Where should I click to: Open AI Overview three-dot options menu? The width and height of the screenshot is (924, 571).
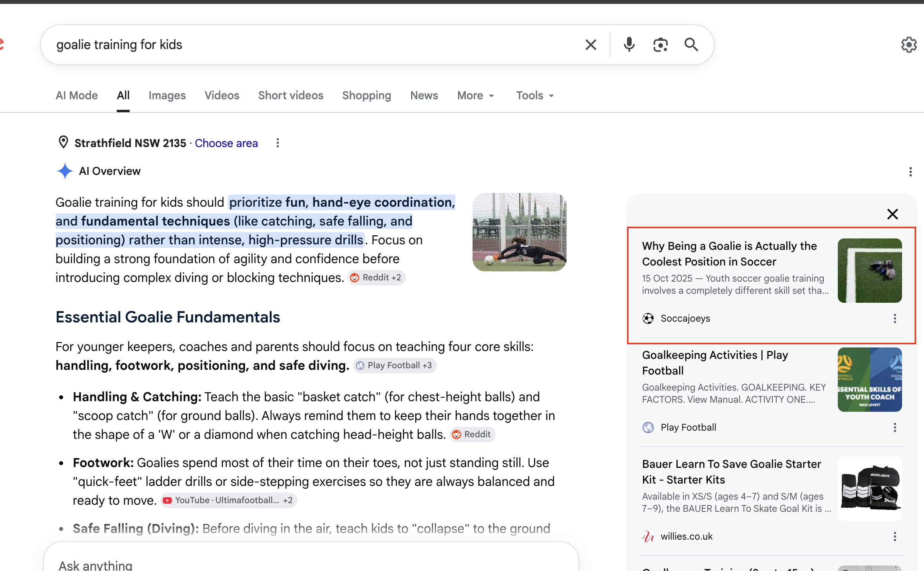click(910, 172)
